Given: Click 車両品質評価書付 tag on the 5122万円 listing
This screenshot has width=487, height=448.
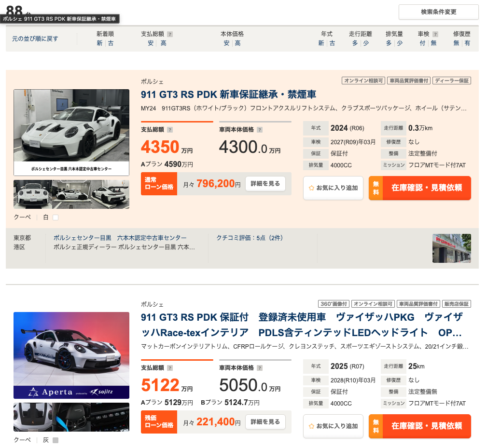Looking at the screenshot, I should 418,304.
